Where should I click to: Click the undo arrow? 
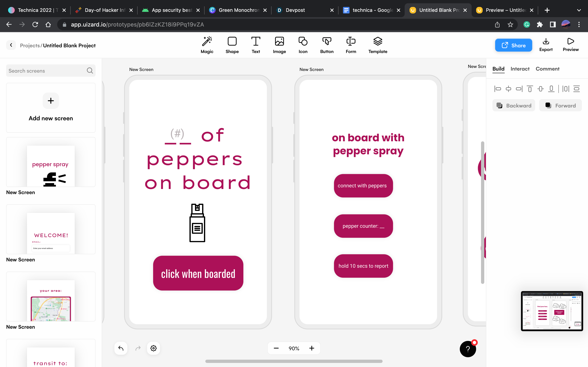tap(121, 348)
